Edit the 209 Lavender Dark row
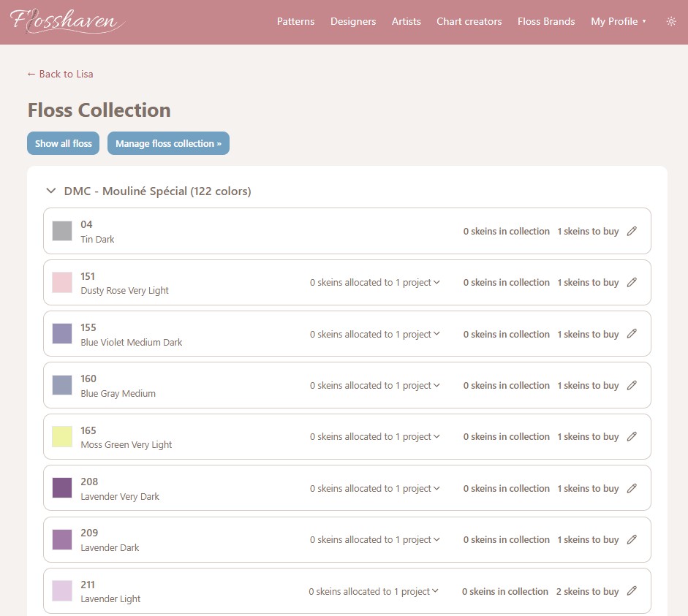Screen dimensions: 688x616 [632, 539]
